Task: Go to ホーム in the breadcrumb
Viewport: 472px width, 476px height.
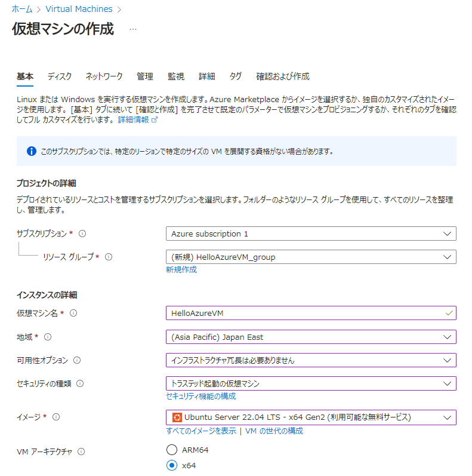Action: (x=22, y=9)
